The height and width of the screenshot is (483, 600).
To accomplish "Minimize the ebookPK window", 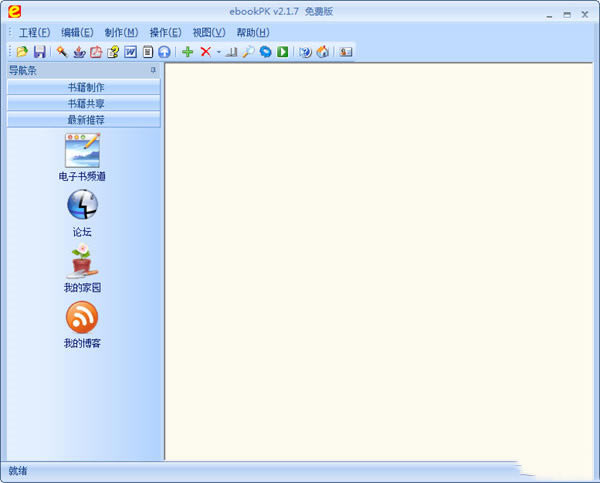I will [549, 16].
